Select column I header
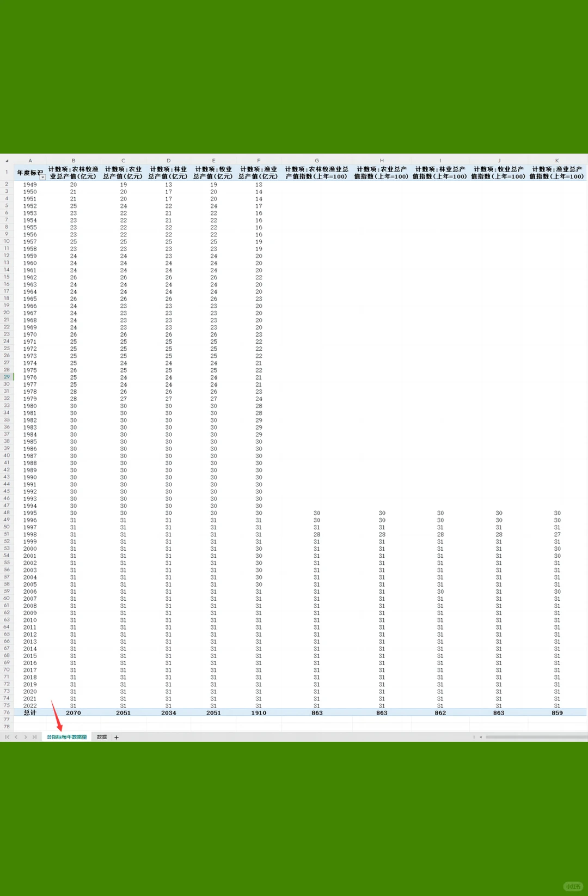The image size is (588, 896). click(x=440, y=161)
